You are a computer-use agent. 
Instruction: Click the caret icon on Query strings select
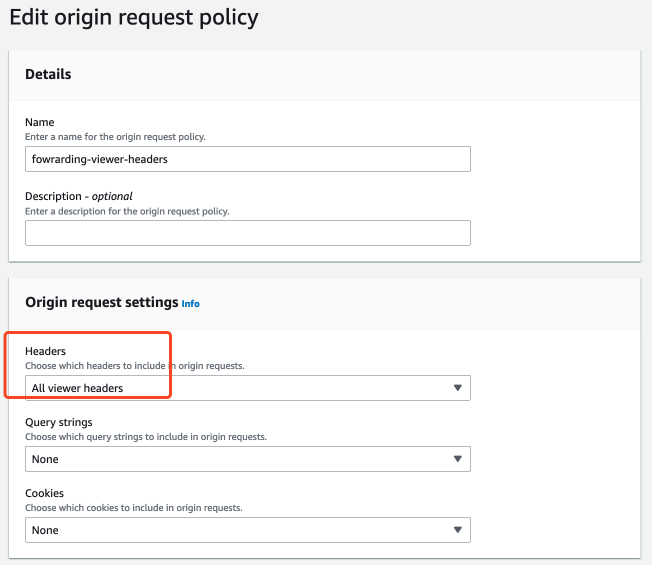tap(458, 459)
